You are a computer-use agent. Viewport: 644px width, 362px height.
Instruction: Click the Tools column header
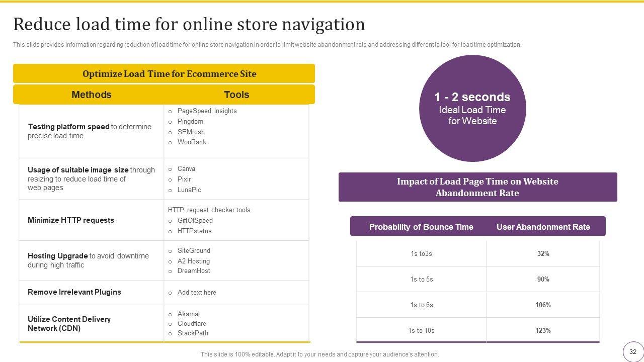pyautogui.click(x=236, y=95)
